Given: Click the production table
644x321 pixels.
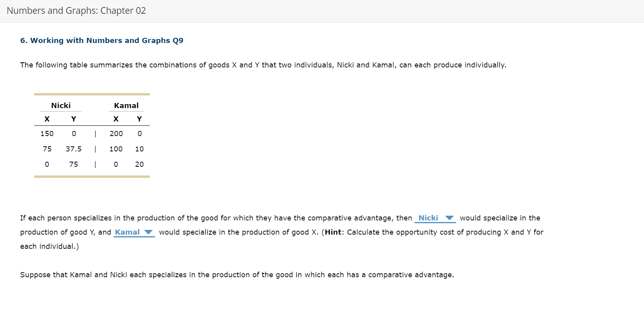Looking at the screenshot, I should (92, 136).
